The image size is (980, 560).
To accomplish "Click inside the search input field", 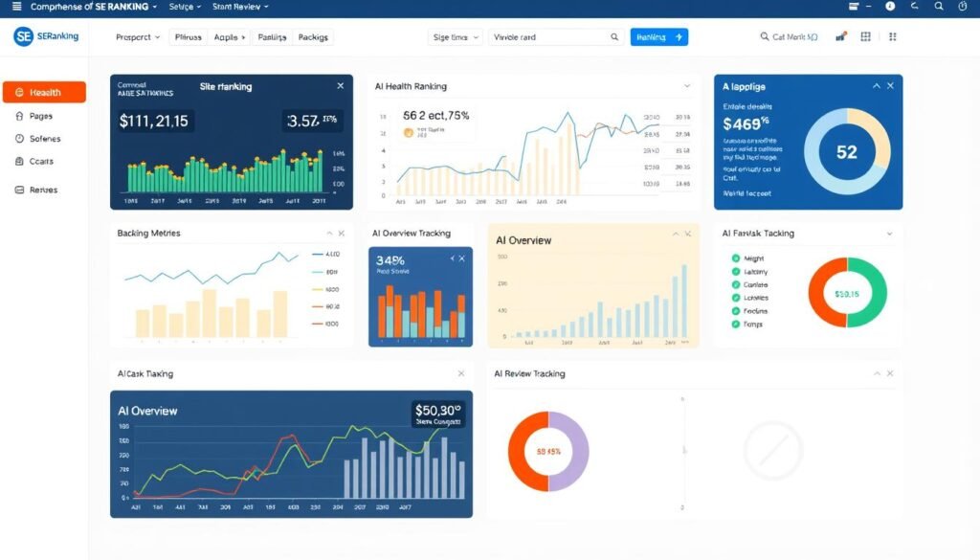I will [536, 36].
